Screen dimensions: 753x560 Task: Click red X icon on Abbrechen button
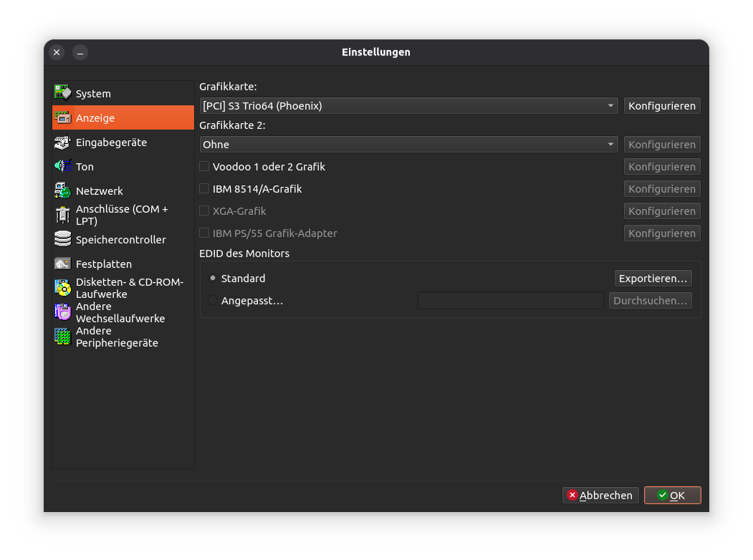[x=572, y=496]
